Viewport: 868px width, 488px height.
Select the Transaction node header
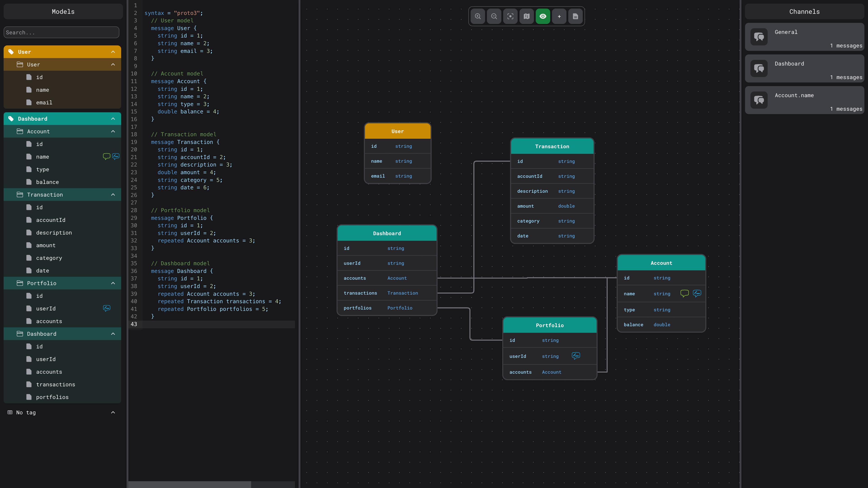pyautogui.click(x=552, y=146)
